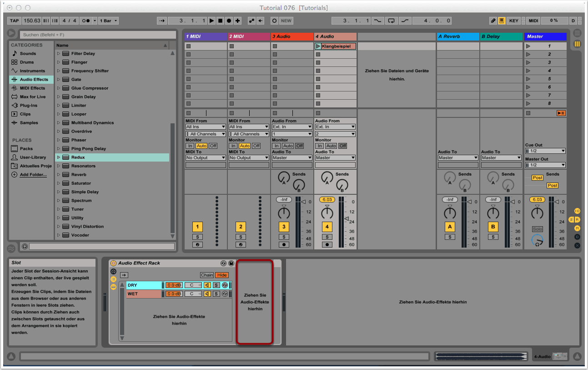Toggle the DRY chain activator speaker
The height and width of the screenshot is (370, 588).
tap(207, 285)
